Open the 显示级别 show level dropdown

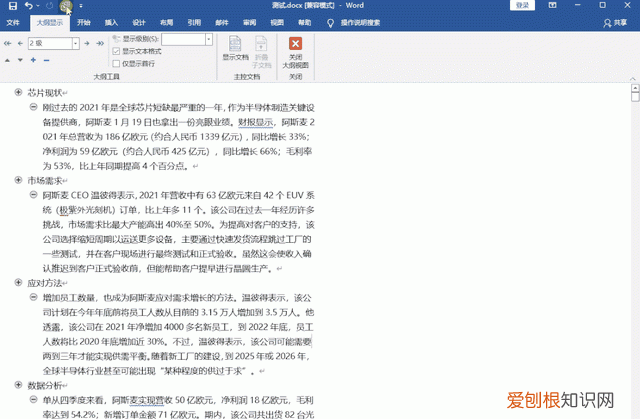coord(209,39)
